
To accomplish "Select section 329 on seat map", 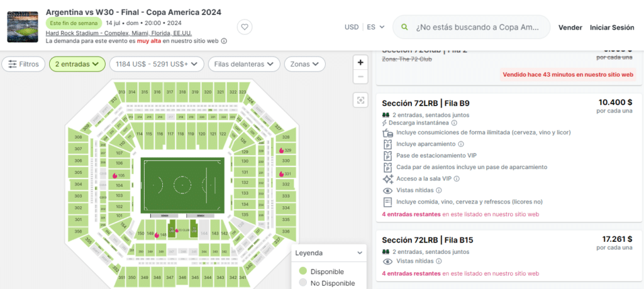I will pos(286,150).
